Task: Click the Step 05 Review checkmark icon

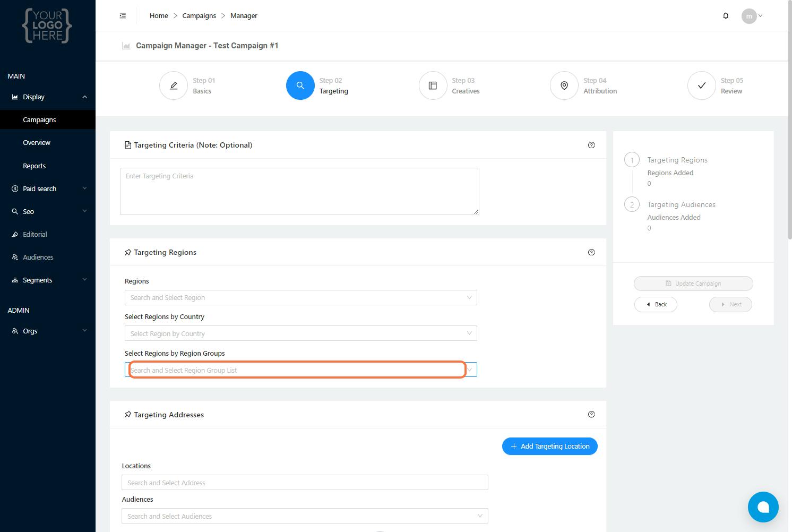Action: click(702, 85)
